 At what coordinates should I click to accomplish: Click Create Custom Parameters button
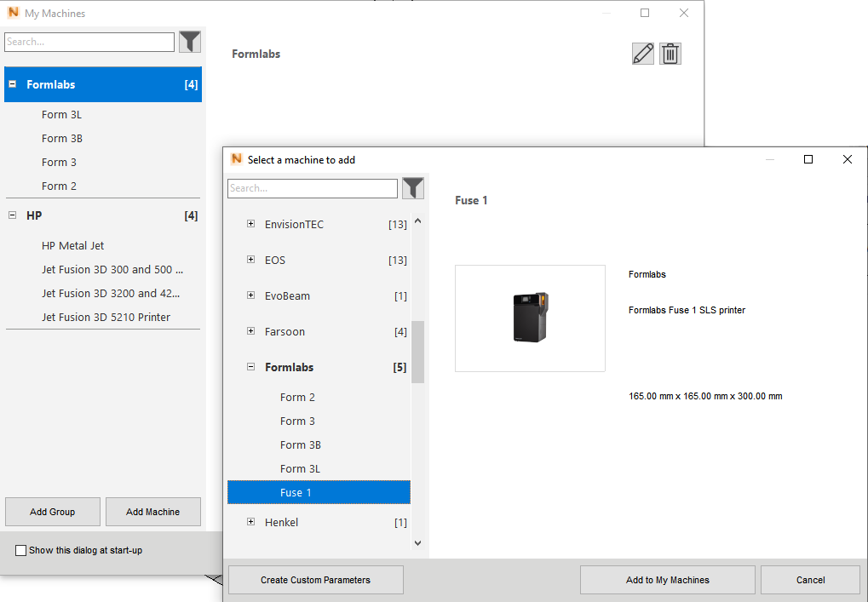(315, 580)
